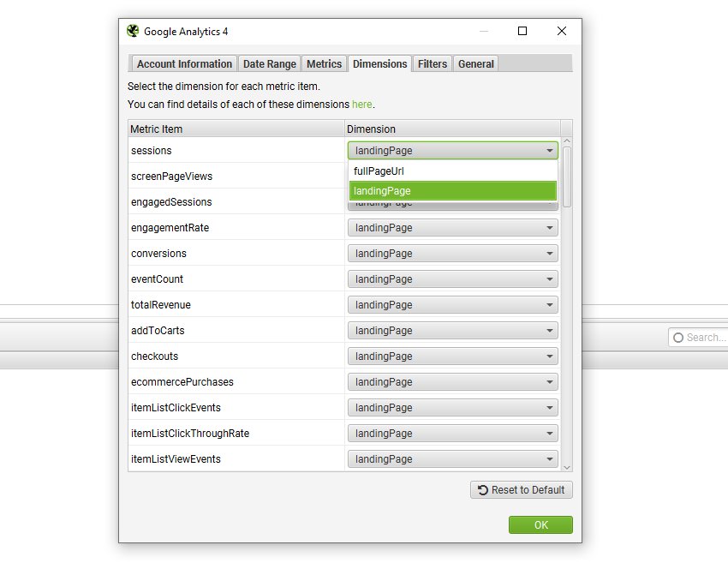
Task: Select the engagementRate metric row label
Action: (170, 228)
